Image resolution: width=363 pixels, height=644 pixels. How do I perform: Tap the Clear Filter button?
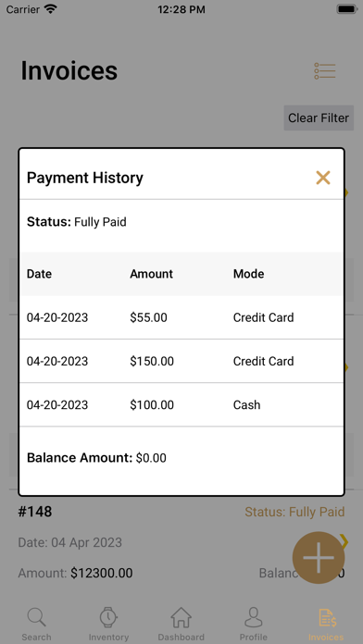(319, 118)
